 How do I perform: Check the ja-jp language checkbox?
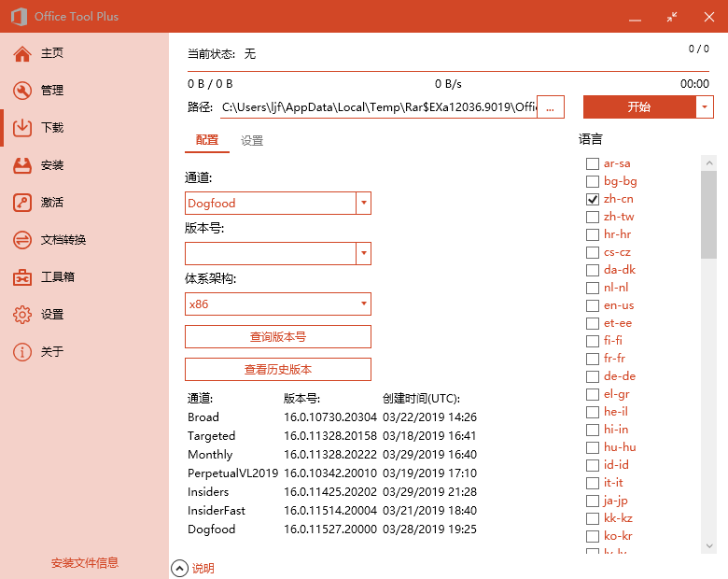[x=593, y=501]
